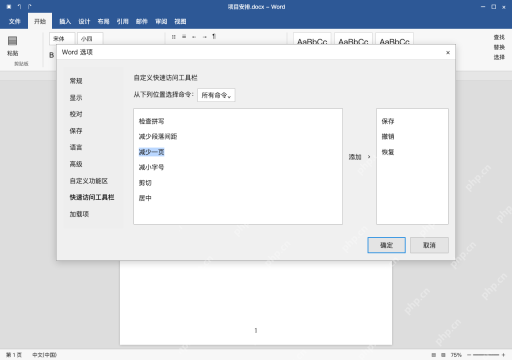Click the third AaBbCc style thumbnail
This screenshot has width=512, height=360.
pyautogui.click(x=395, y=39)
